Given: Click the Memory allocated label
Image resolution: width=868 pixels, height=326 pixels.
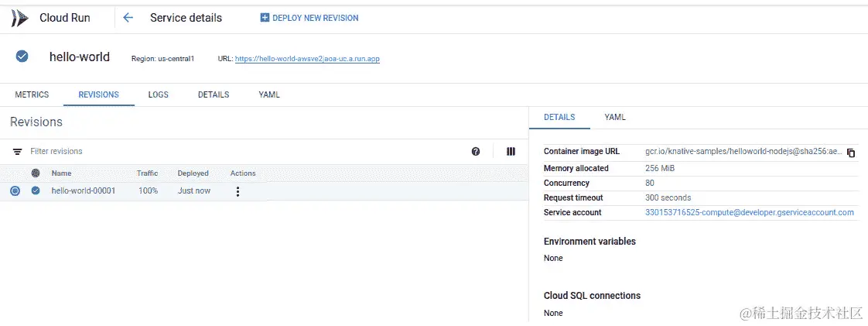Looking at the screenshot, I should (576, 168).
